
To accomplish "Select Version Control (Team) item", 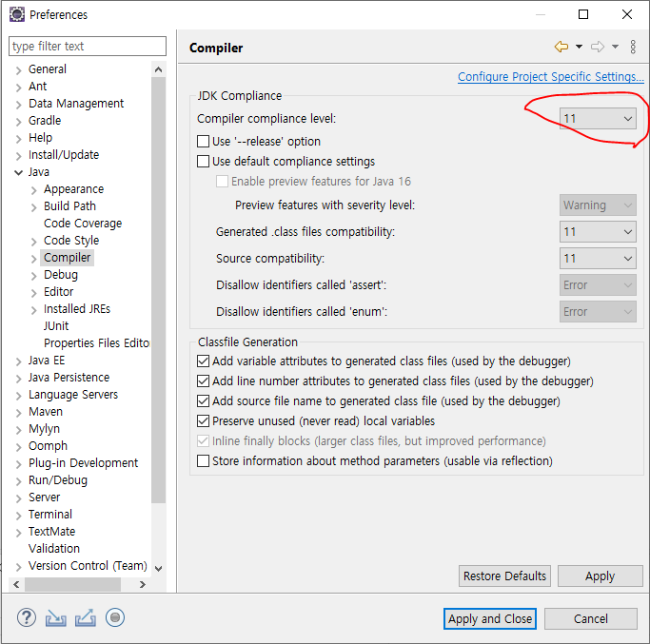I will (x=88, y=566).
